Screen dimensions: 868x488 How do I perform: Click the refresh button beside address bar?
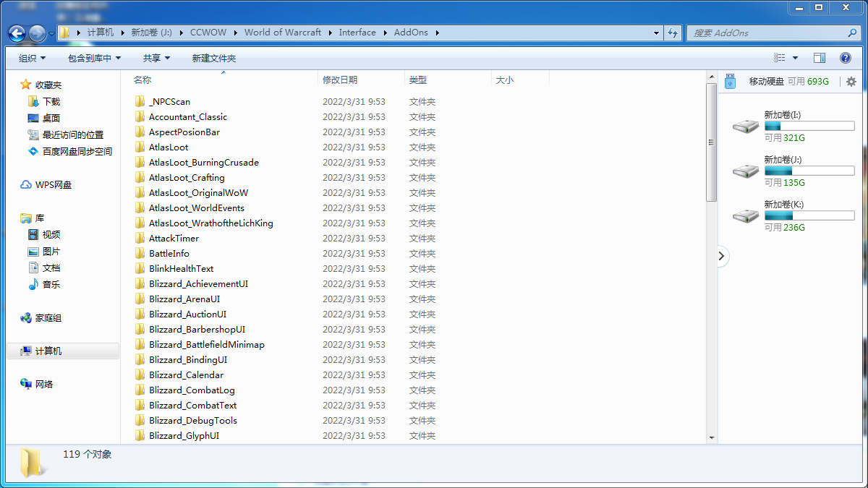tap(673, 33)
